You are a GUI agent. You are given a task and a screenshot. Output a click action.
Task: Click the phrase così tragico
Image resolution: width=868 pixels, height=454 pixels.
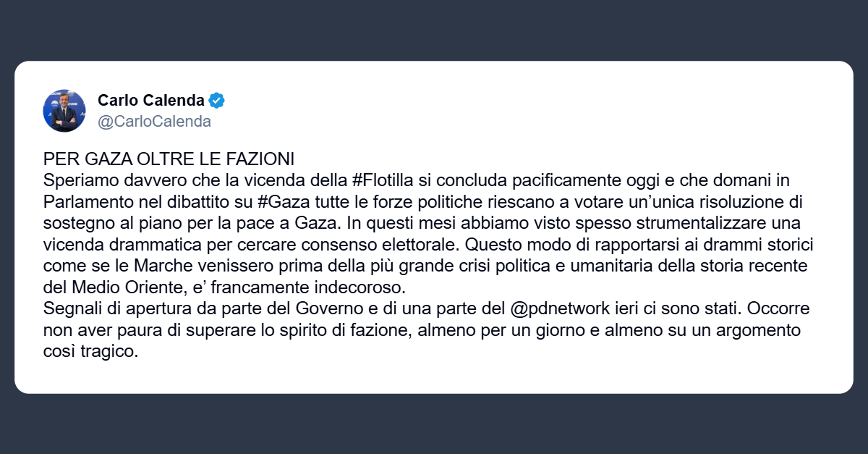tap(90, 352)
